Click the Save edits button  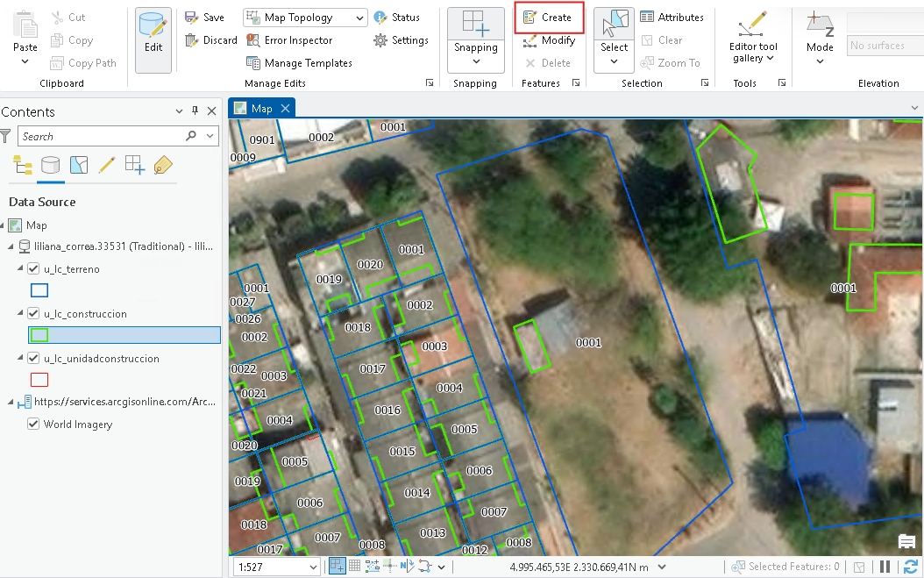(x=204, y=18)
